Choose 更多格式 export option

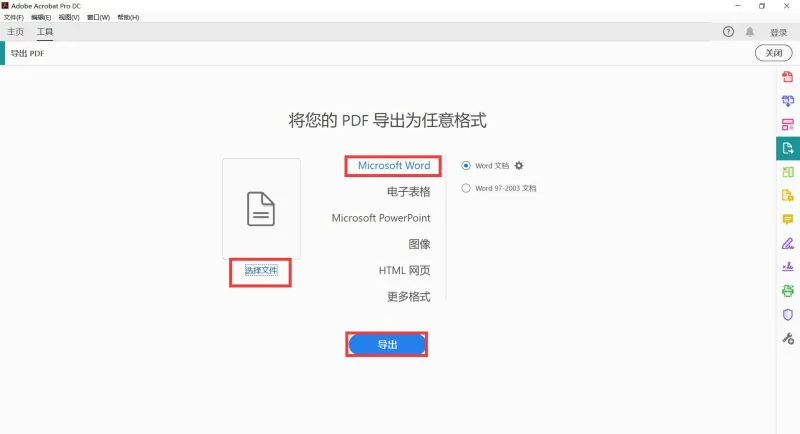[409, 297]
